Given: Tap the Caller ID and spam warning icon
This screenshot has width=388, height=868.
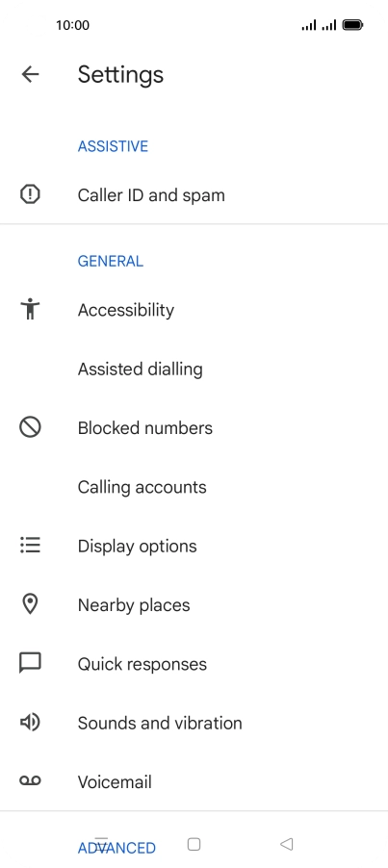Looking at the screenshot, I should 30,194.
